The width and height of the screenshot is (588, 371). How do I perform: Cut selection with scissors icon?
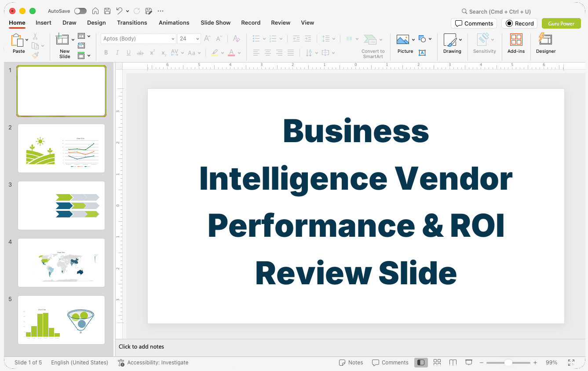click(35, 37)
